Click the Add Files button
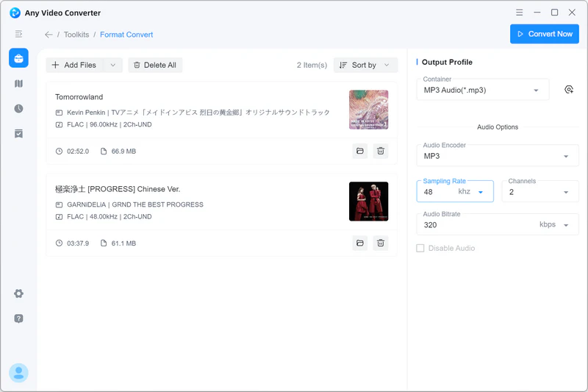 tap(74, 65)
